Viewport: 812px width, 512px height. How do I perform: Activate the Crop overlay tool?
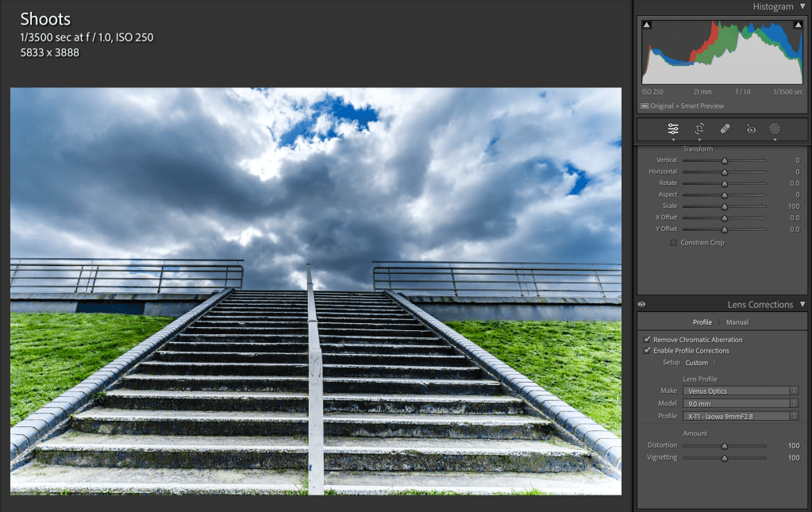click(x=699, y=129)
